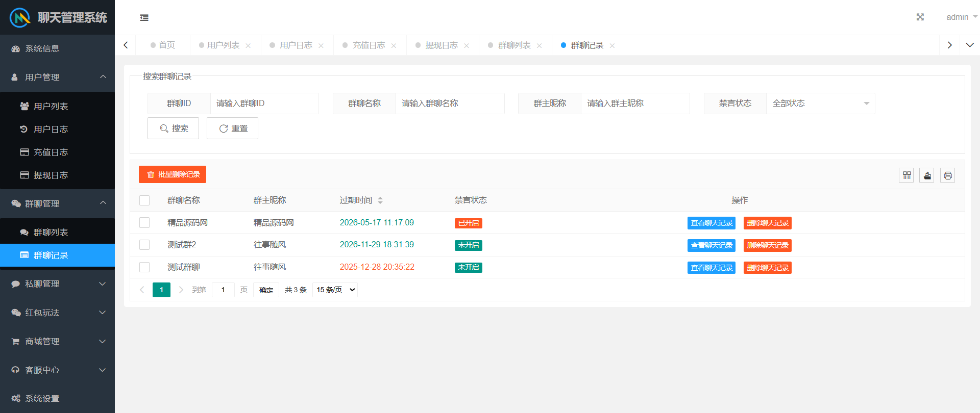Switch to the 用户日志 tab
The width and height of the screenshot is (980, 413).
point(296,45)
